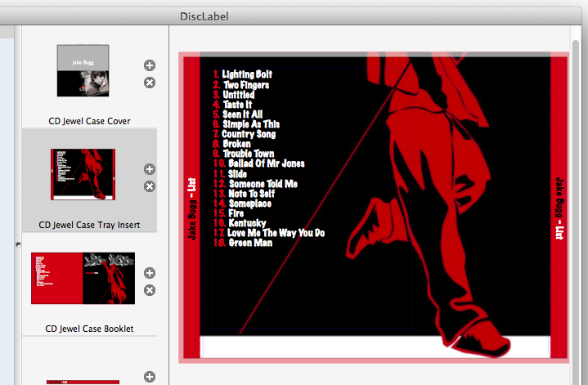The height and width of the screenshot is (385, 588).
Task: Click the CD Jewel Case Tray Insert label
Action: pos(89,225)
